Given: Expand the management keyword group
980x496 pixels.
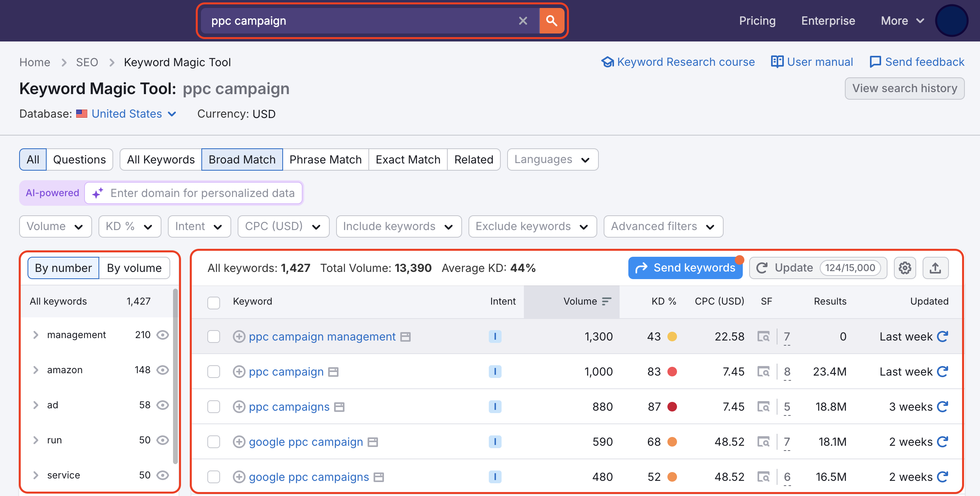Looking at the screenshot, I should (36, 335).
